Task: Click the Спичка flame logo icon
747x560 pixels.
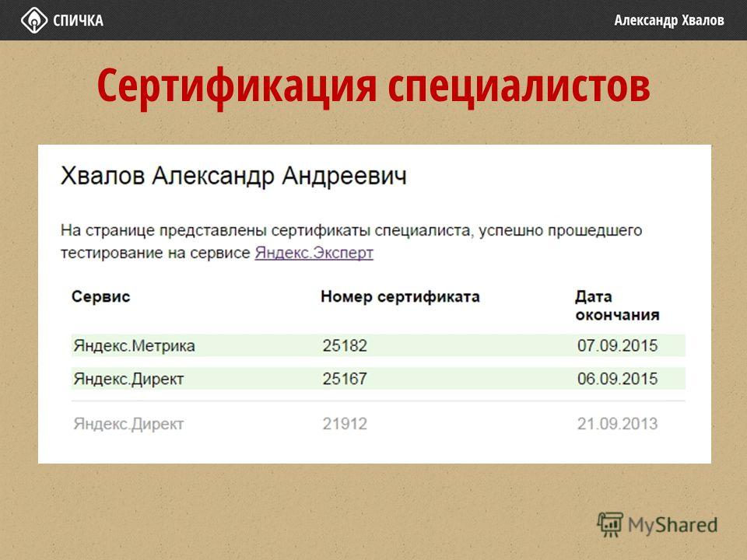Action: [33, 20]
